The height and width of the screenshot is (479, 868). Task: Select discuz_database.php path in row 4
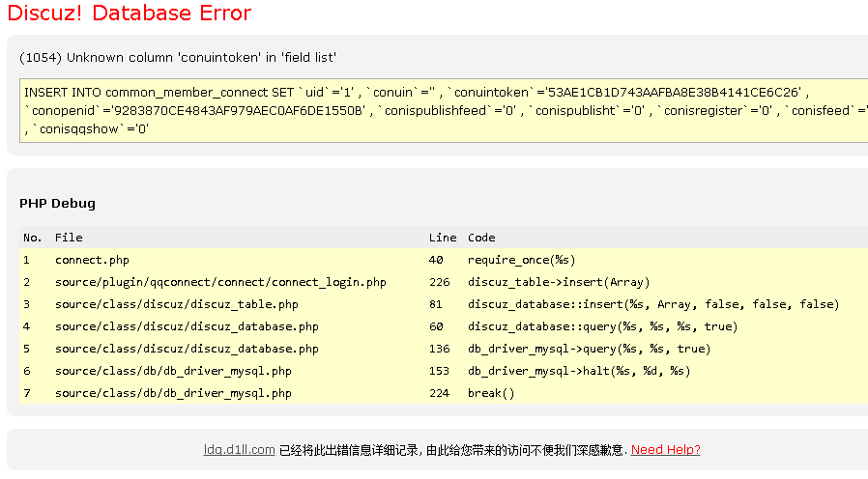[187, 326]
